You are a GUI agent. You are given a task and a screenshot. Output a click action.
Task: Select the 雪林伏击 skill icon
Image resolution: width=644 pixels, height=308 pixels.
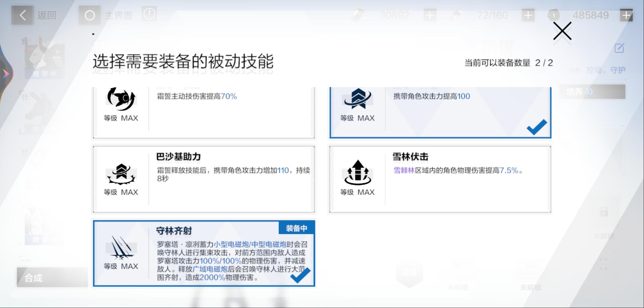[x=357, y=172]
